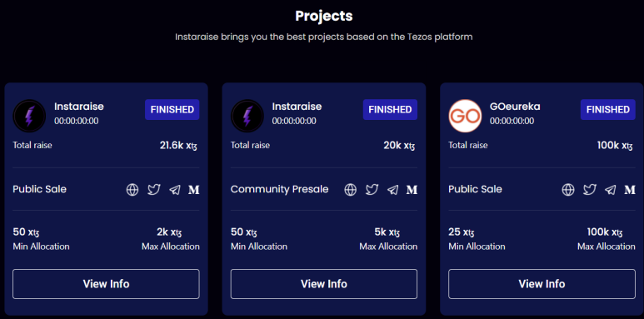644x319 pixels.
Task: Open website globe icon on Community Presale card
Action: 351,190
